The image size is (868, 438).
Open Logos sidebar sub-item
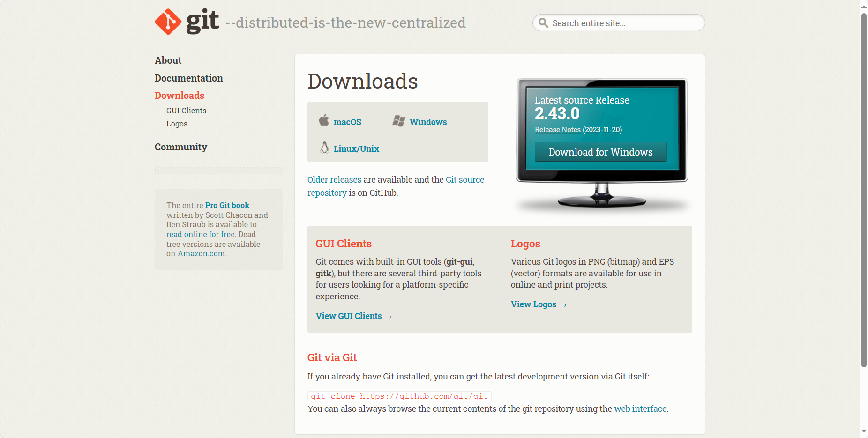(x=177, y=124)
